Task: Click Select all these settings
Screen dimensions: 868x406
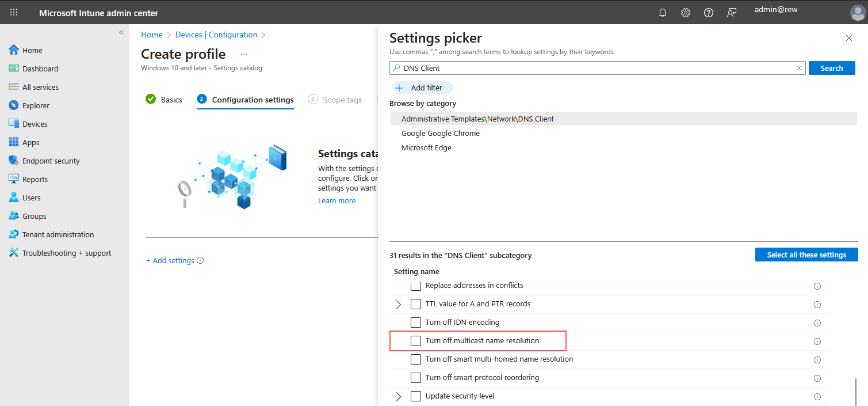Action: (x=806, y=254)
